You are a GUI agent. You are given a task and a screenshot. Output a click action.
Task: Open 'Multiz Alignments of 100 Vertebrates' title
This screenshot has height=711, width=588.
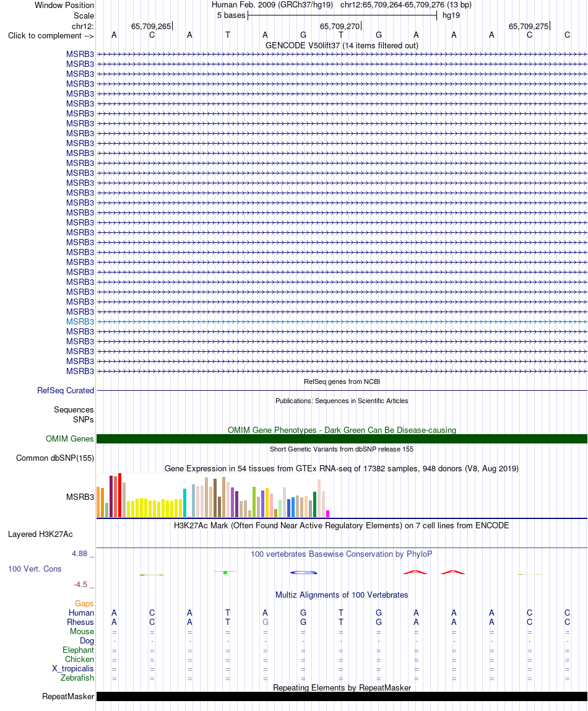pyautogui.click(x=342, y=595)
